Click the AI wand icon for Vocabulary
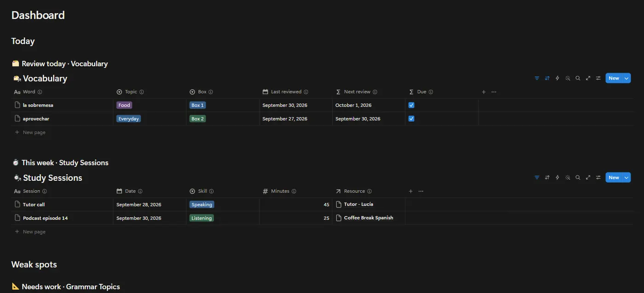Image resolution: width=644 pixels, height=293 pixels. pyautogui.click(x=568, y=78)
